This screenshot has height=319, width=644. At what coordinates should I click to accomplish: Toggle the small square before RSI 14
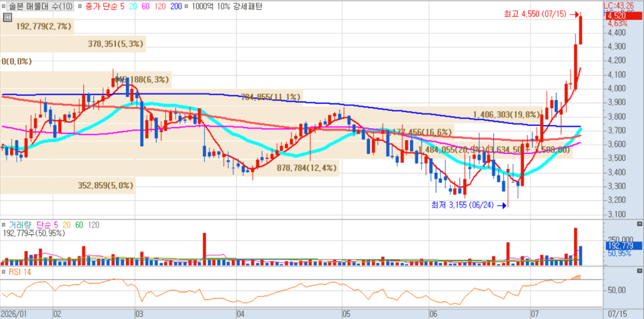(x=4, y=272)
